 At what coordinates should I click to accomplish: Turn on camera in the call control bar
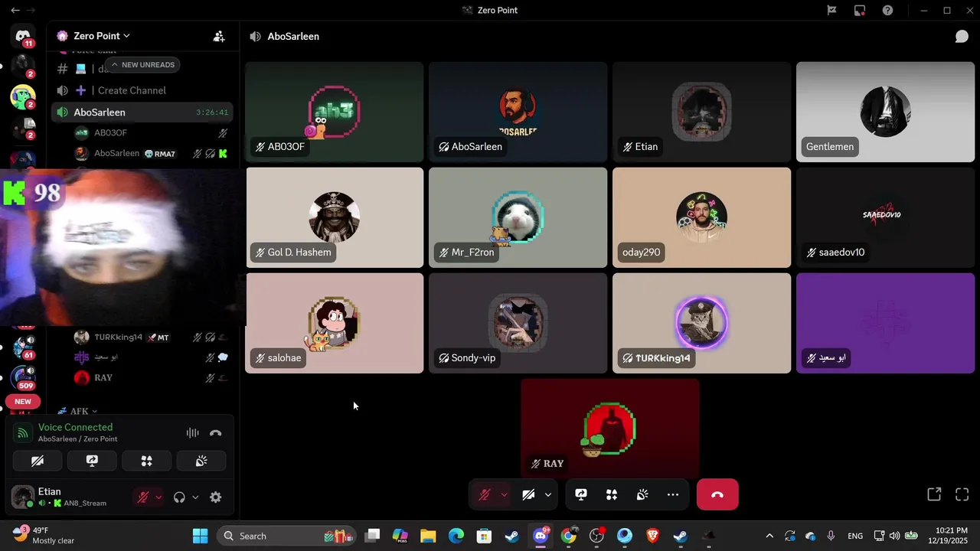[x=528, y=495]
